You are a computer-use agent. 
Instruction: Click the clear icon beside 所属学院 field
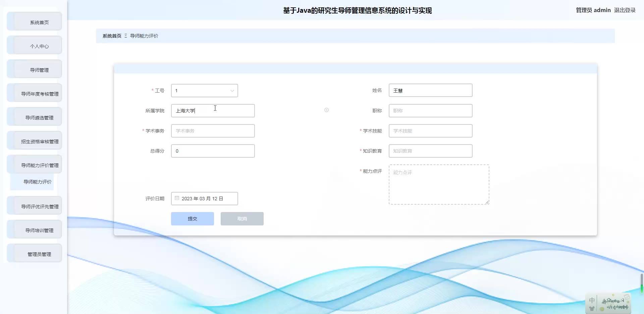(326, 110)
